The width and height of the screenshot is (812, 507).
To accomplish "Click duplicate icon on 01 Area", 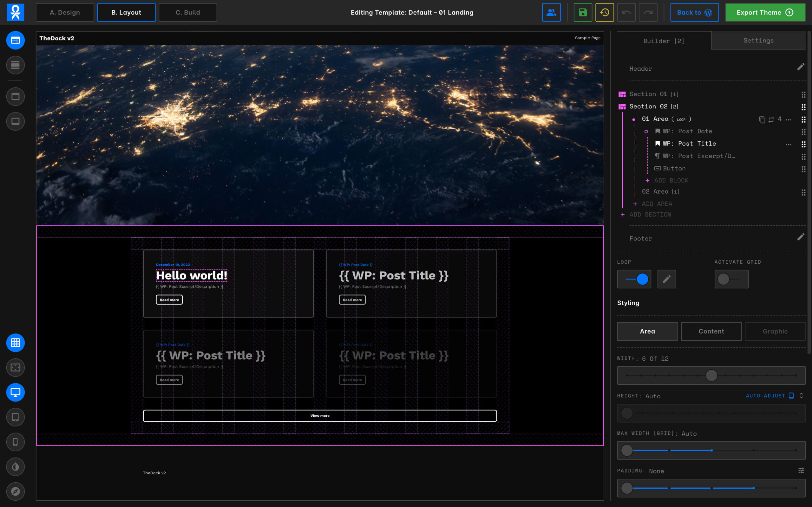I will click(762, 120).
